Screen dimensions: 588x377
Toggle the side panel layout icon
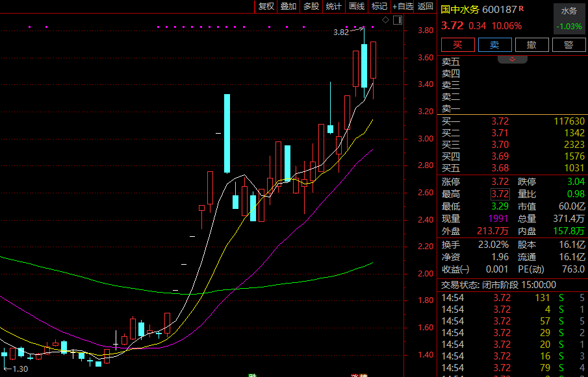[396, 20]
